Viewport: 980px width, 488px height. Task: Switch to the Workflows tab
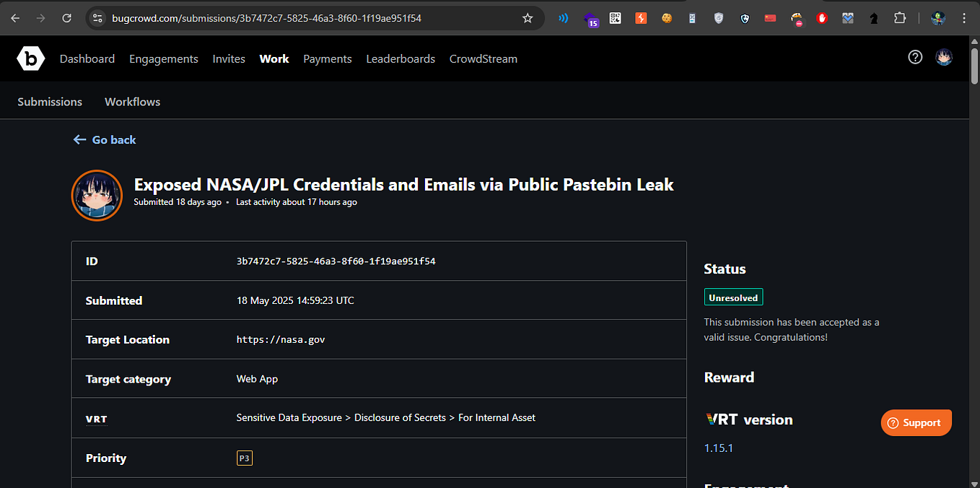click(x=132, y=102)
